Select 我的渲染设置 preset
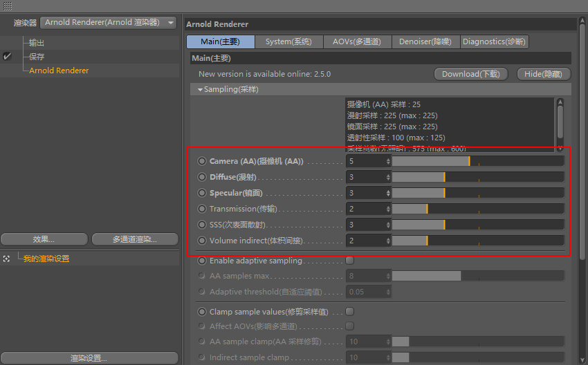588x365 pixels. pyautogui.click(x=46, y=259)
